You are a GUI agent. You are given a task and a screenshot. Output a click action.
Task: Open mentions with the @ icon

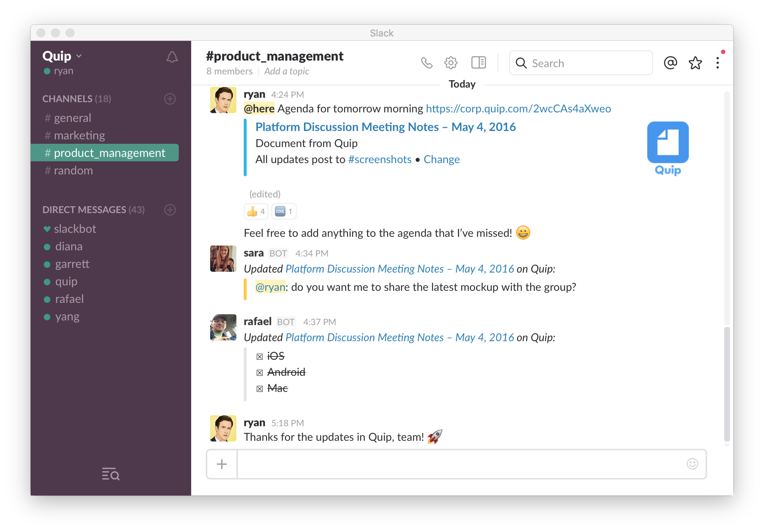(x=670, y=63)
